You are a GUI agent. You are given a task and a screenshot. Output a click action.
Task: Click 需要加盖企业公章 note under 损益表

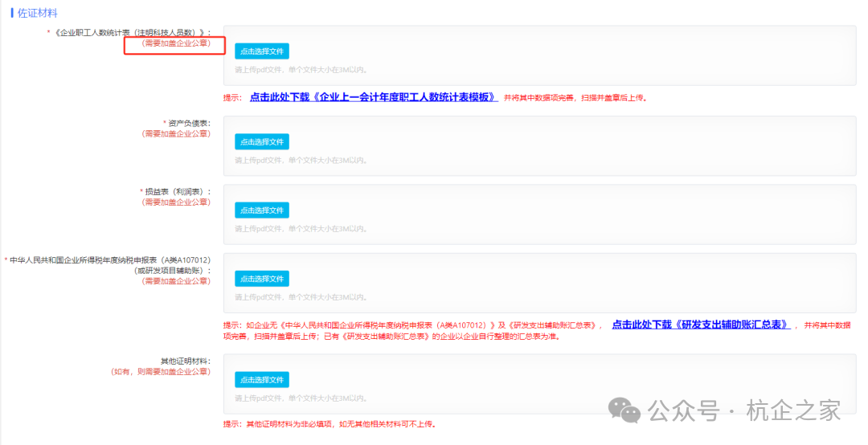[176, 202]
